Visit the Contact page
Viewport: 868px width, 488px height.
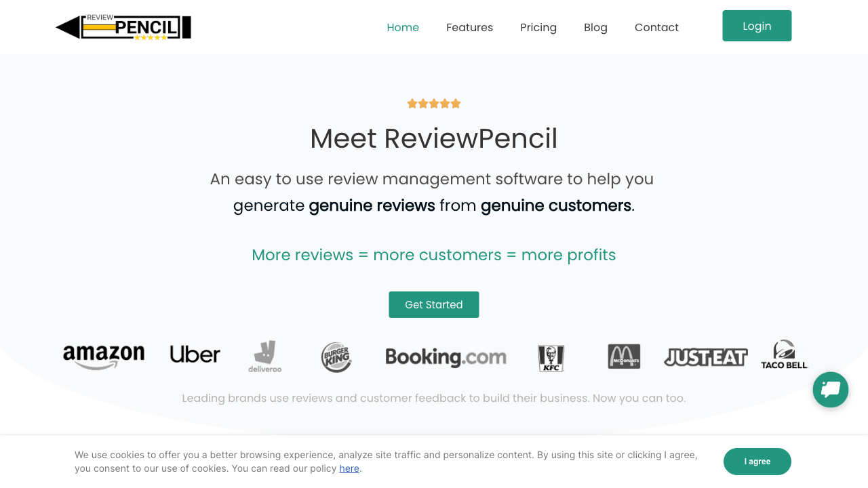656,28
